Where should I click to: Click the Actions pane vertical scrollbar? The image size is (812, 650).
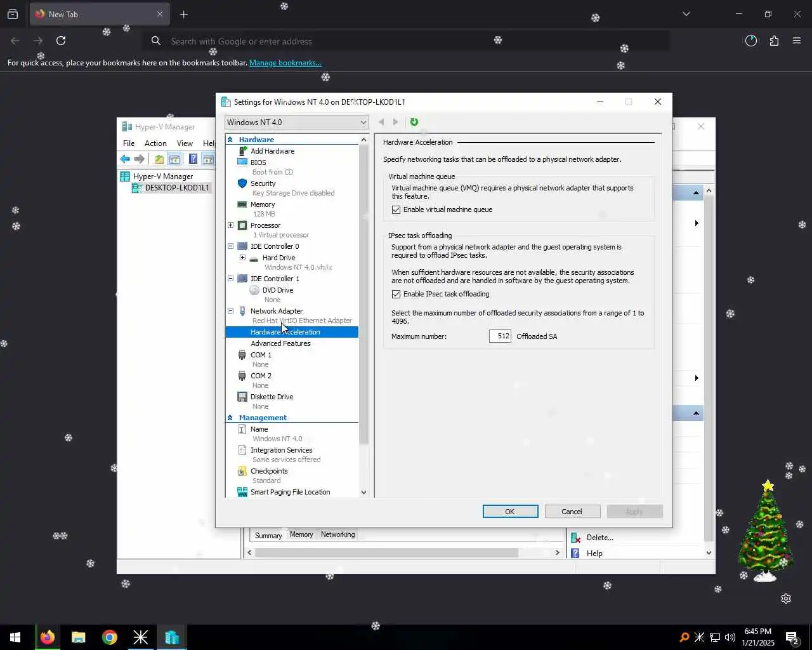(x=709, y=368)
